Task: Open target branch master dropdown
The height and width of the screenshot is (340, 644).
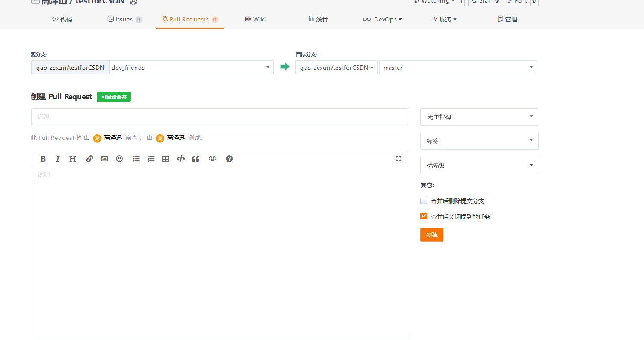Action: tap(458, 68)
